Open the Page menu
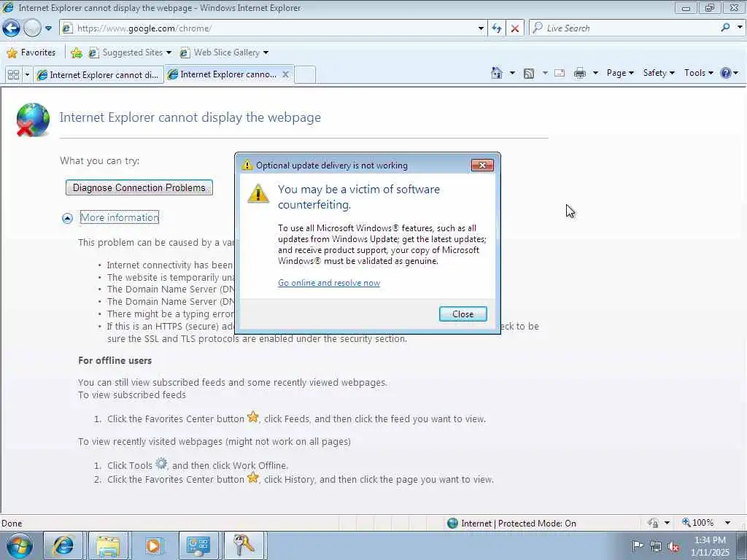This screenshot has width=747, height=560. click(620, 73)
